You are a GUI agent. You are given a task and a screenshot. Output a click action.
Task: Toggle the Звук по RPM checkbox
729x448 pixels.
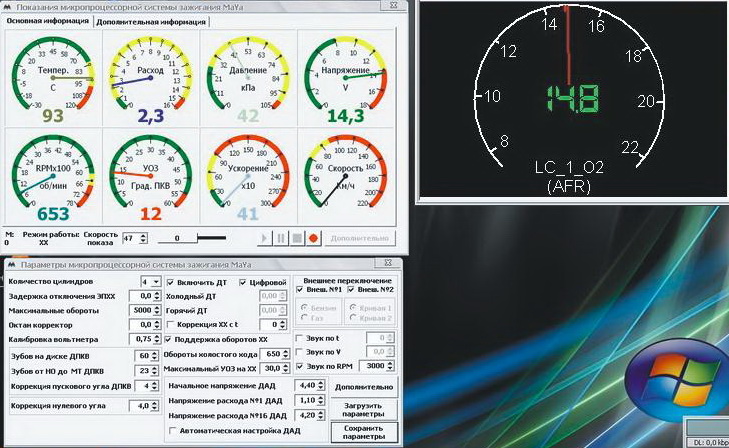301,367
